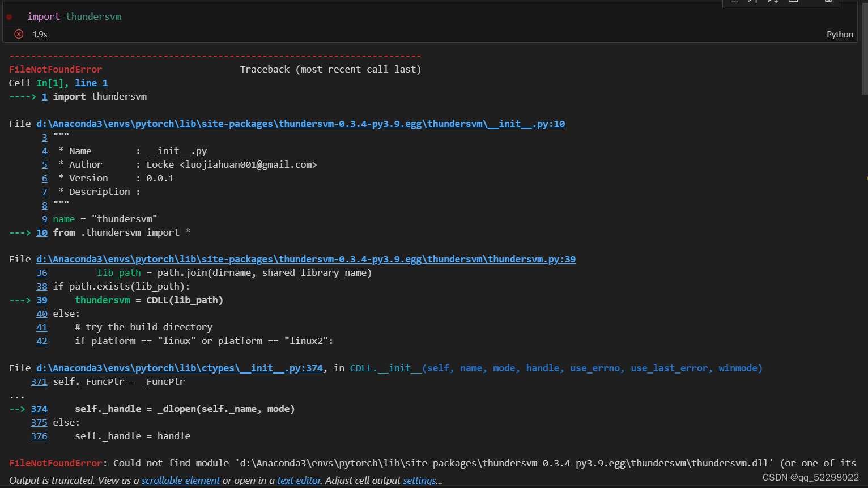Click the collapse cell icon in the toolbar
Image resolution: width=868 pixels, height=488 pixels.
pos(734,2)
